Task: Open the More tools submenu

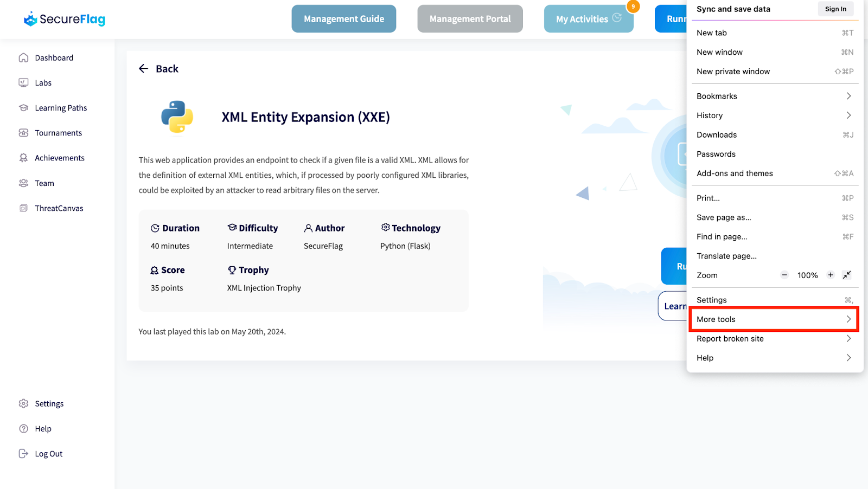Action: click(x=774, y=319)
